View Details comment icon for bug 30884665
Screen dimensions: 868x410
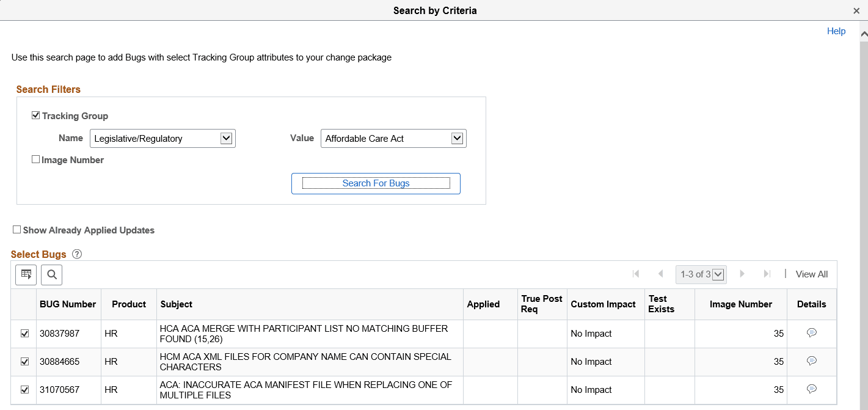coord(811,361)
